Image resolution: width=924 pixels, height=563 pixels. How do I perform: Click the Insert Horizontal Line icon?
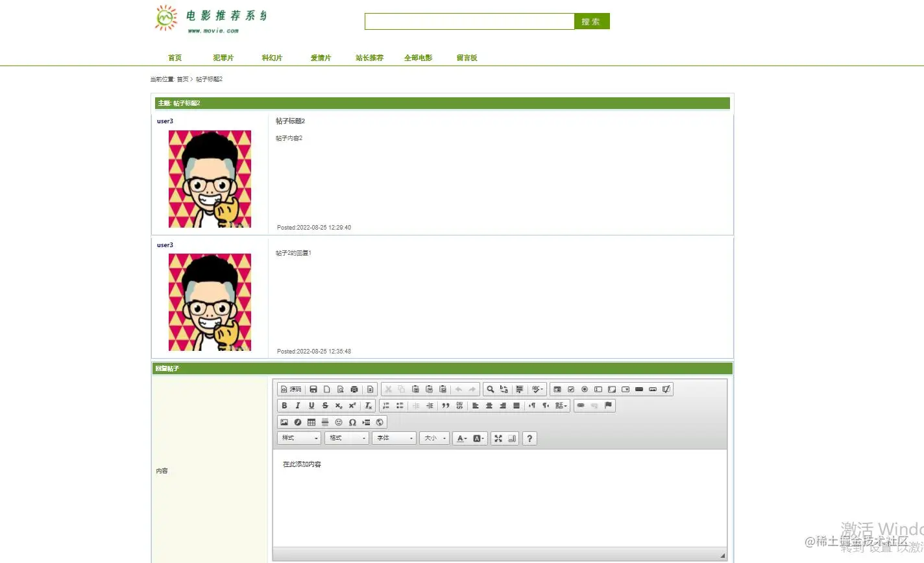(325, 422)
